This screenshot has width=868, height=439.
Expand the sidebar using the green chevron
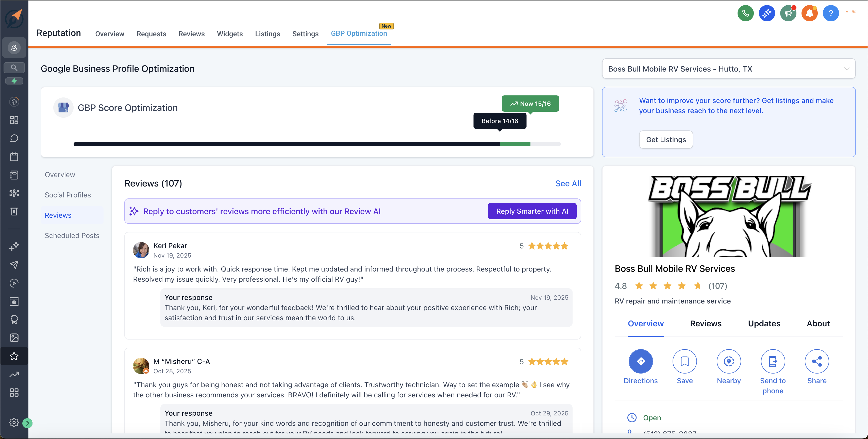27,423
